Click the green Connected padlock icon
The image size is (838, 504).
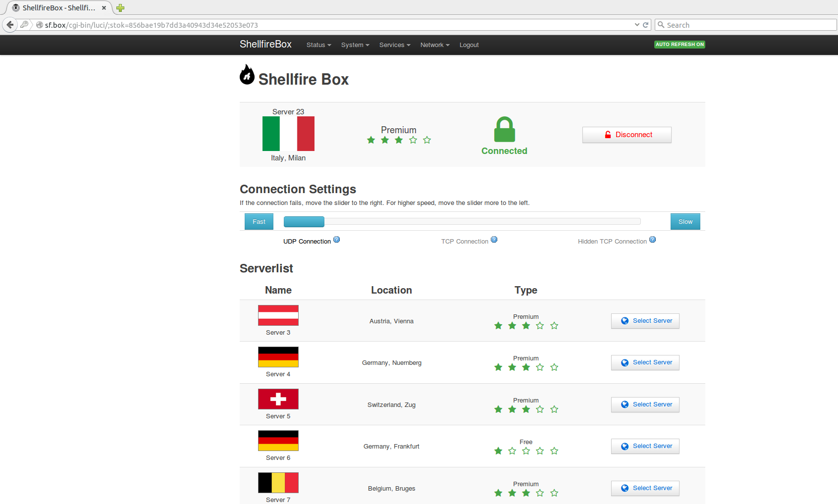505,130
